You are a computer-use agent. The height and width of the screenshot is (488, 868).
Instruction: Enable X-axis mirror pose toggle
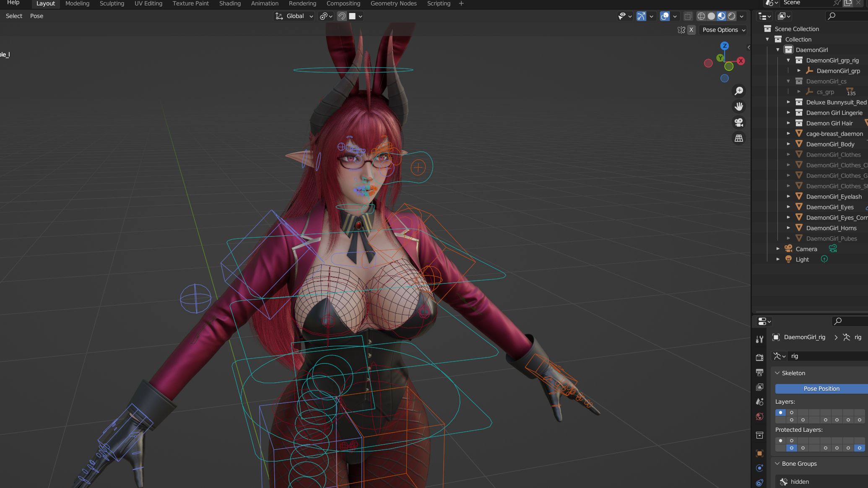(691, 30)
